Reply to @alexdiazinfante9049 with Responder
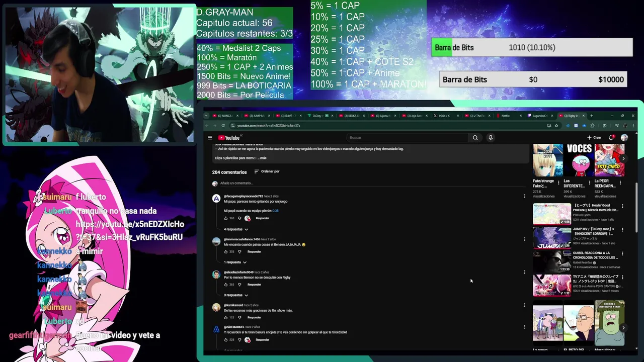644x362 pixels. click(254, 285)
